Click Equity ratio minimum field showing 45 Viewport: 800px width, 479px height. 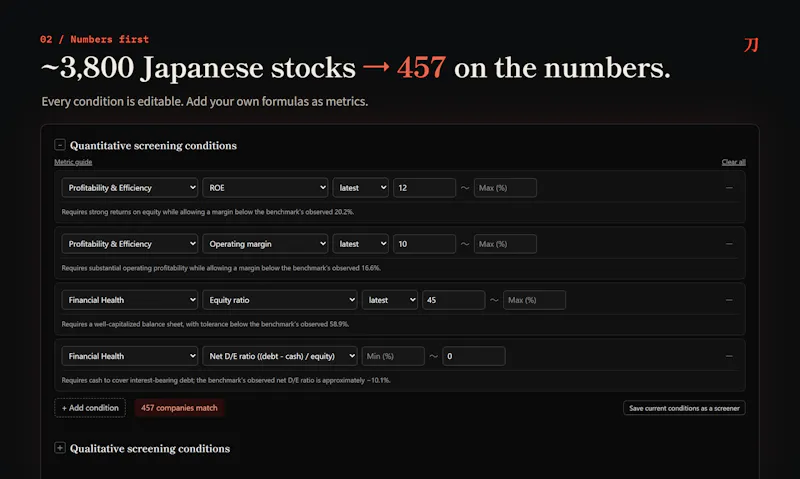click(453, 300)
